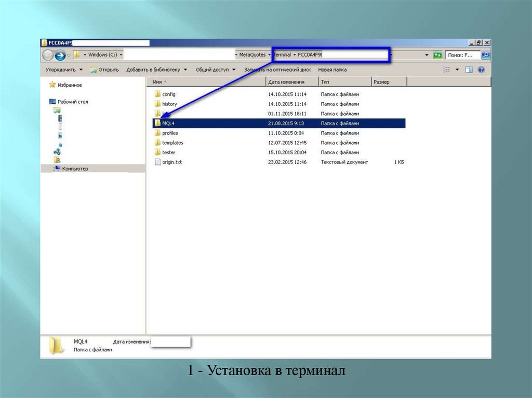Click the Windows (C:) breadcrumb
The image size is (532, 398).
coord(102,54)
